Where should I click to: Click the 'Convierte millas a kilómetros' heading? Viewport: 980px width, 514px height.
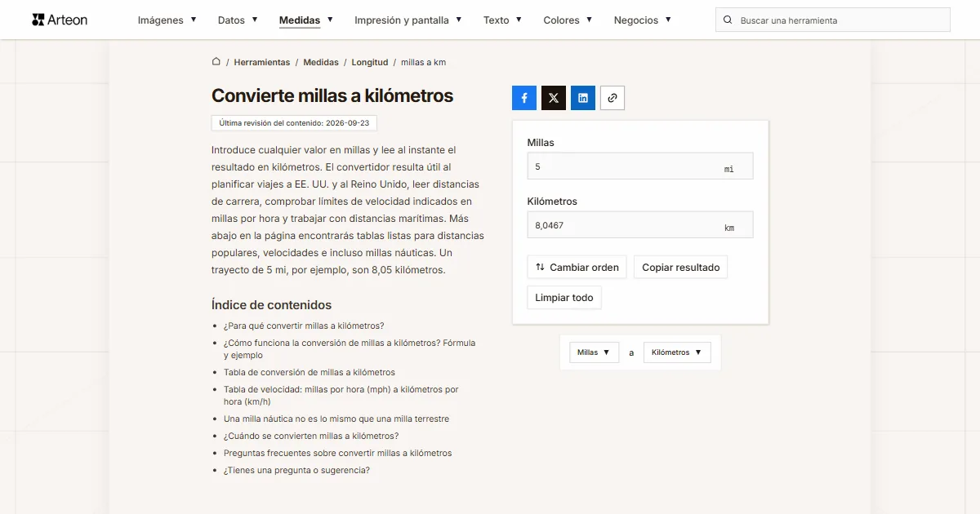[332, 95]
